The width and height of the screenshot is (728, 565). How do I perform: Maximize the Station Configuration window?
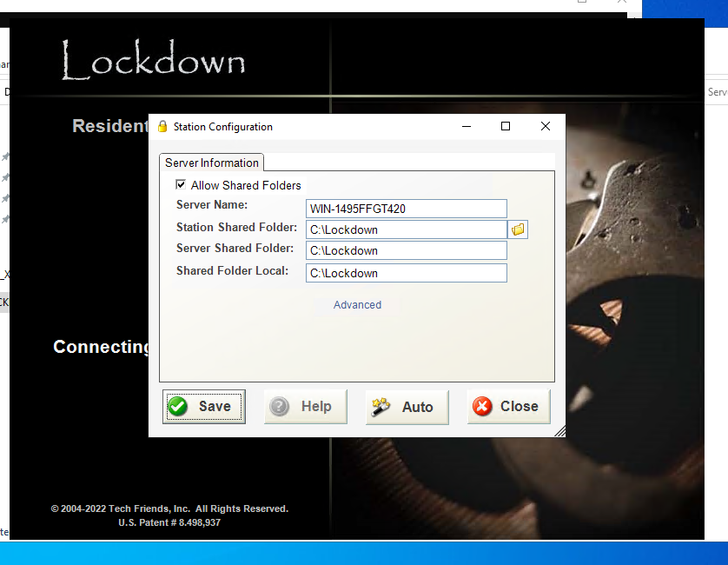coord(506,126)
